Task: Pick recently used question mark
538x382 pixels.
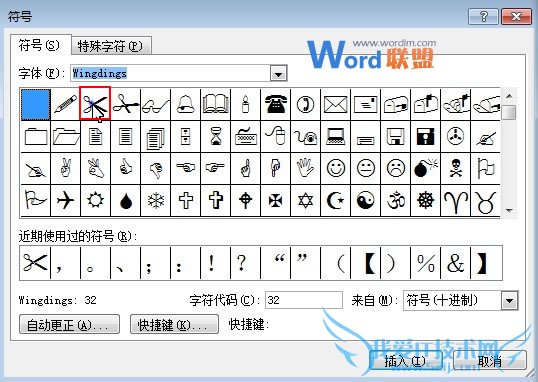Action: coord(245,263)
